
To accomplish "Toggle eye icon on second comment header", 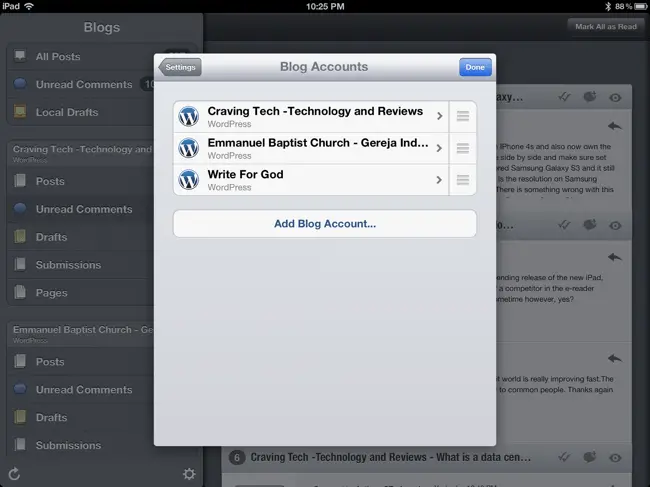I will 615,225.
